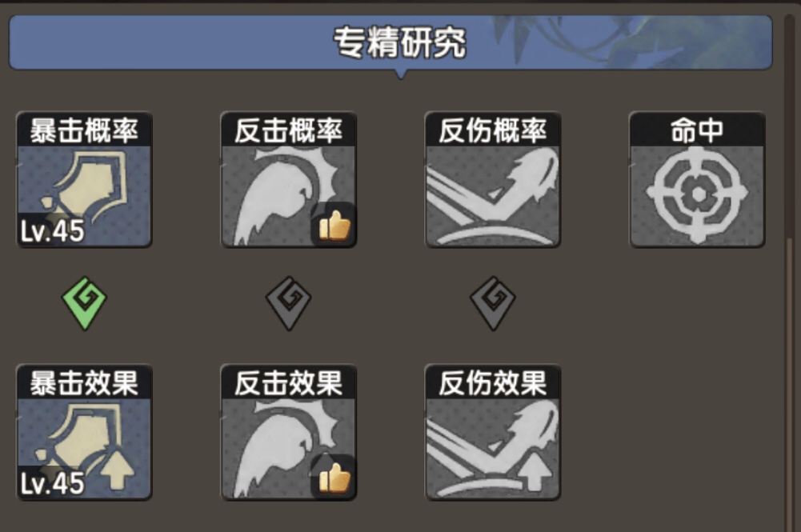Click the Lv.45 label on 暴击概率
The height and width of the screenshot is (532, 801).
click(52, 230)
